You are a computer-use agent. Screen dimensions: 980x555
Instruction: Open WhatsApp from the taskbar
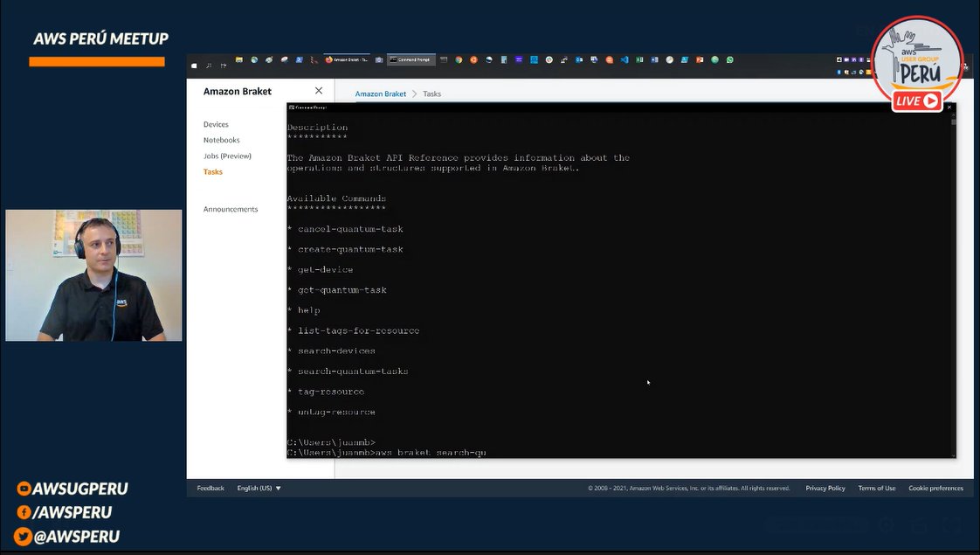click(x=730, y=59)
